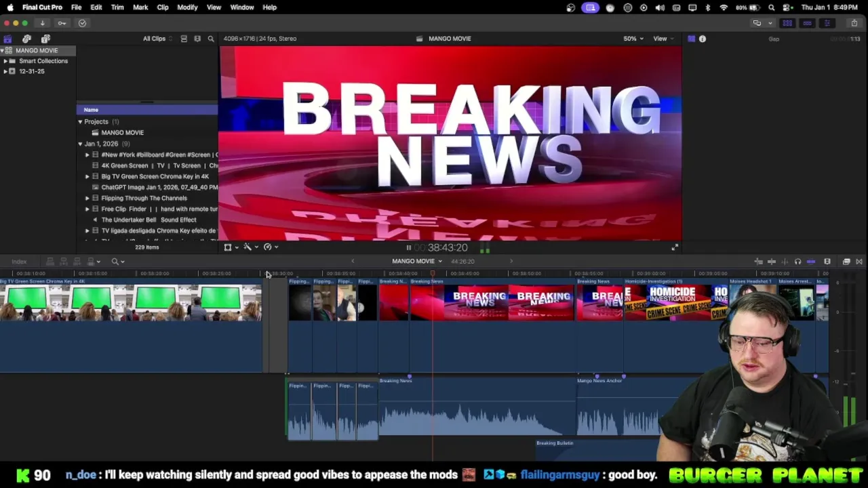Open the Clip menu
The width and height of the screenshot is (868, 488).
[163, 7]
